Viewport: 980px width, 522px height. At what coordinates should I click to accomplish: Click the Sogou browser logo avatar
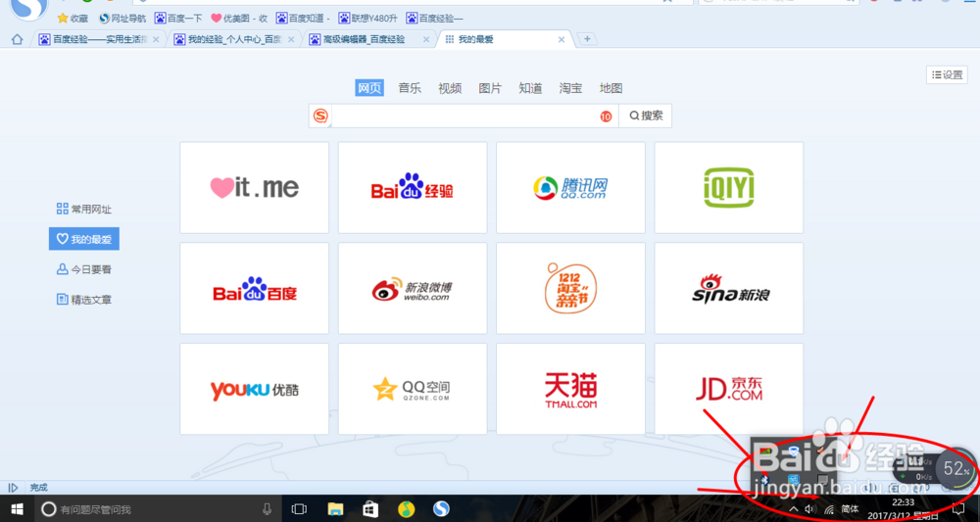coord(29,5)
